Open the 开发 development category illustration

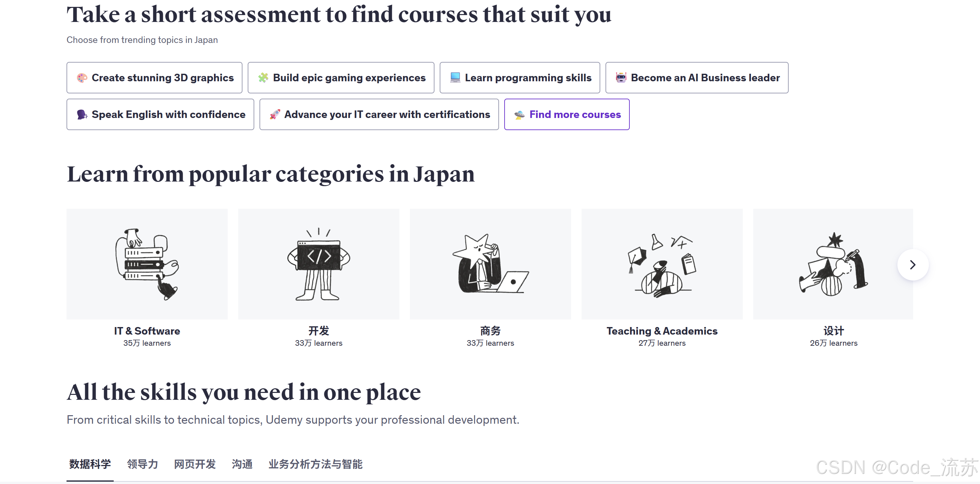click(318, 264)
